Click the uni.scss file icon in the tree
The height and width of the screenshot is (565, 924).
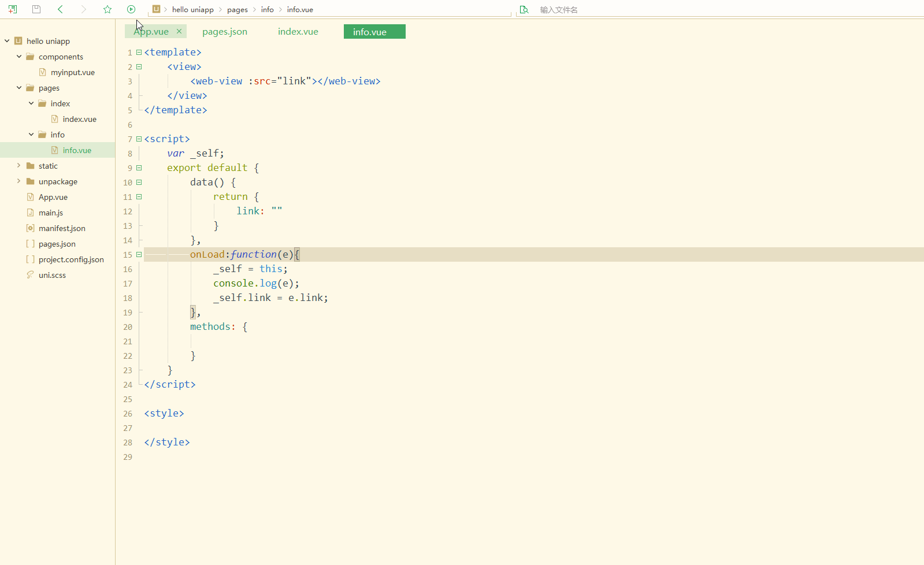31,275
